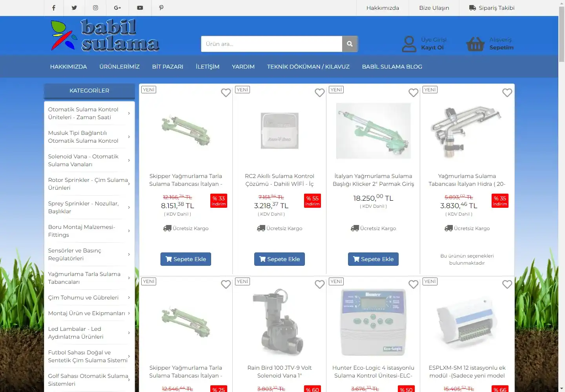Open the Pinterest social icon
Viewport: 565px width, 392px height.
pos(161,8)
